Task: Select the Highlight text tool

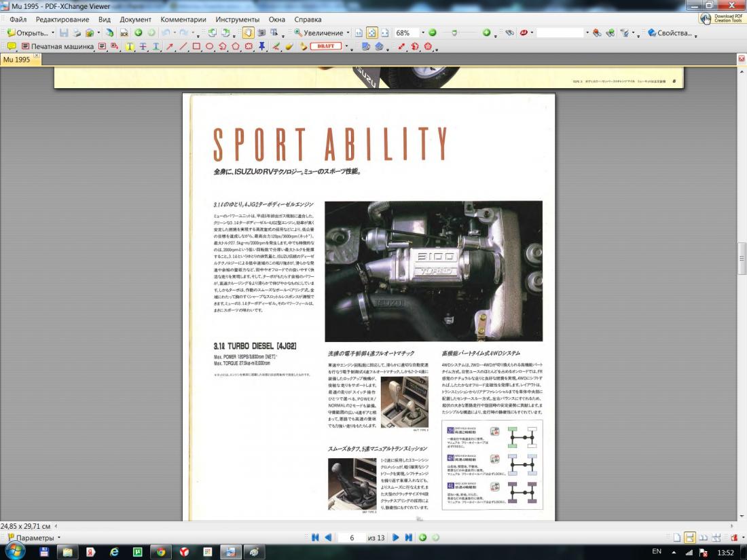Action: coord(130,46)
